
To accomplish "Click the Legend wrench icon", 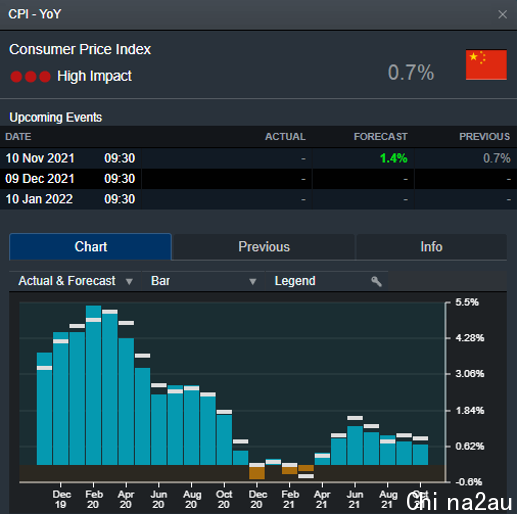I will click(x=376, y=281).
